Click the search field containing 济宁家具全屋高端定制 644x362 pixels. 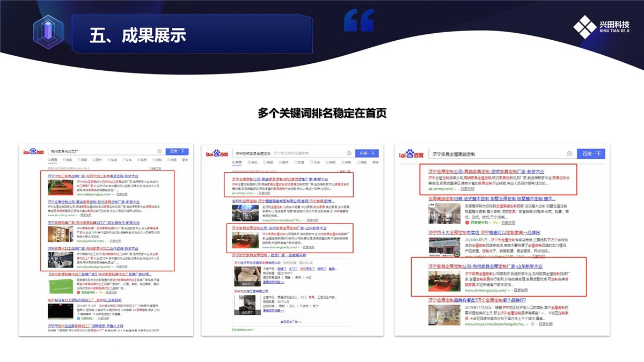click(494, 154)
